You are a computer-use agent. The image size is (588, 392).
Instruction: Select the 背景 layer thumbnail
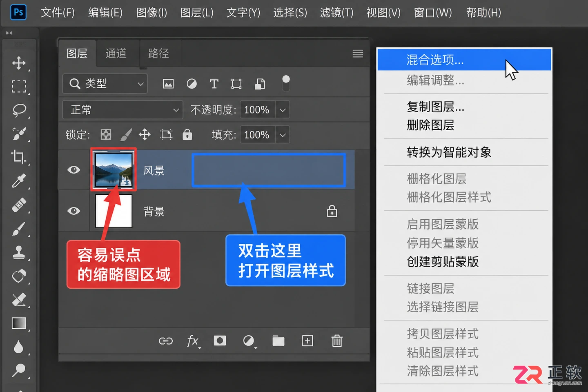pyautogui.click(x=114, y=211)
